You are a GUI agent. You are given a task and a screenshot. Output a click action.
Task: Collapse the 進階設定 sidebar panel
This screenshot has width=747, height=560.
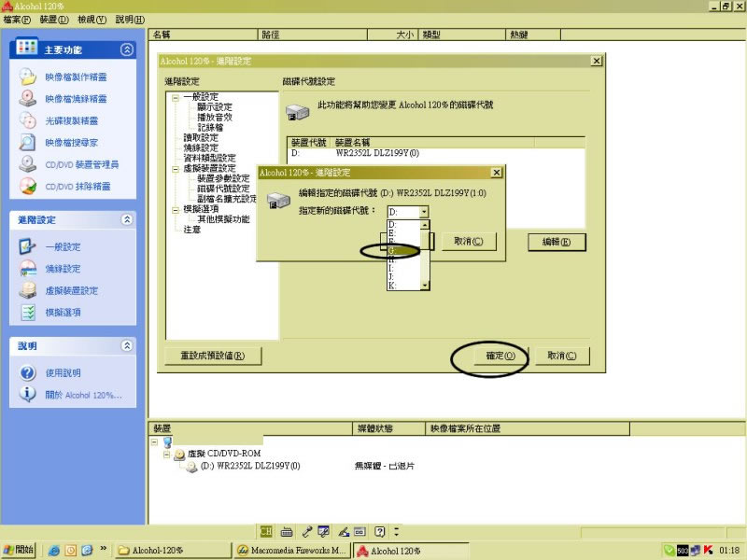[127, 219]
